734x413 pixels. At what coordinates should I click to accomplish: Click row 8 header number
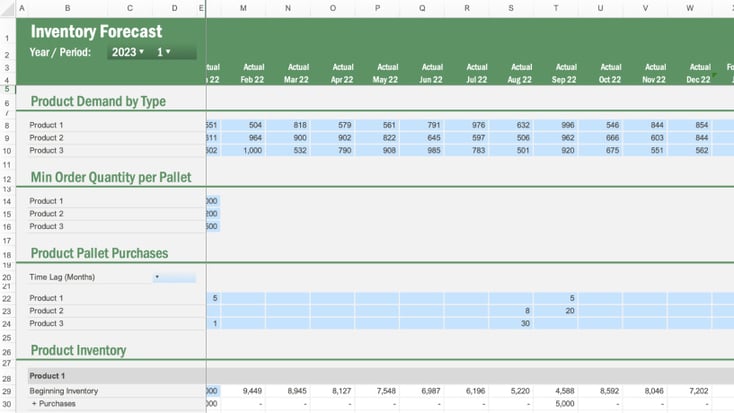7,125
